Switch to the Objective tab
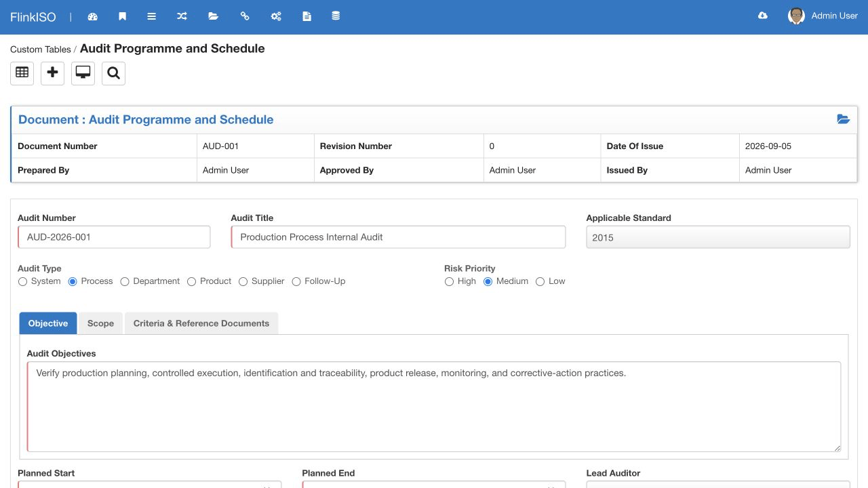This screenshot has height=488, width=868. point(48,323)
